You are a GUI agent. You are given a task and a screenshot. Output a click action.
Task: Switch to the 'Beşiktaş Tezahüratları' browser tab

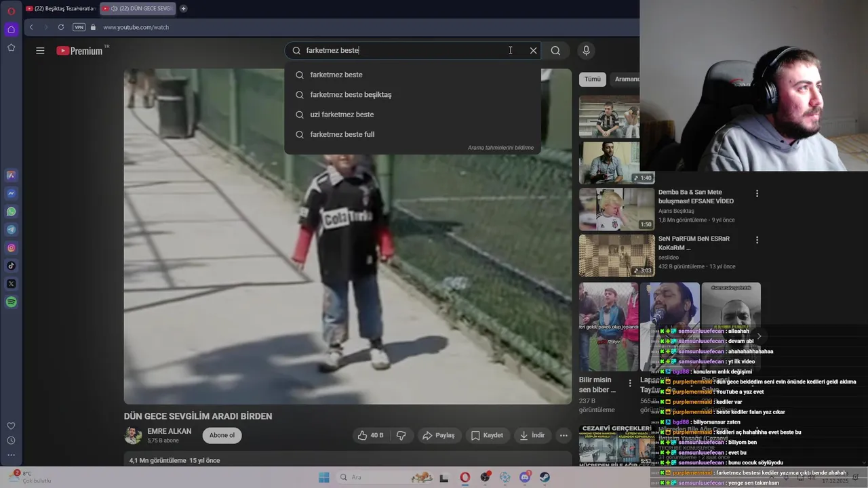click(x=60, y=9)
